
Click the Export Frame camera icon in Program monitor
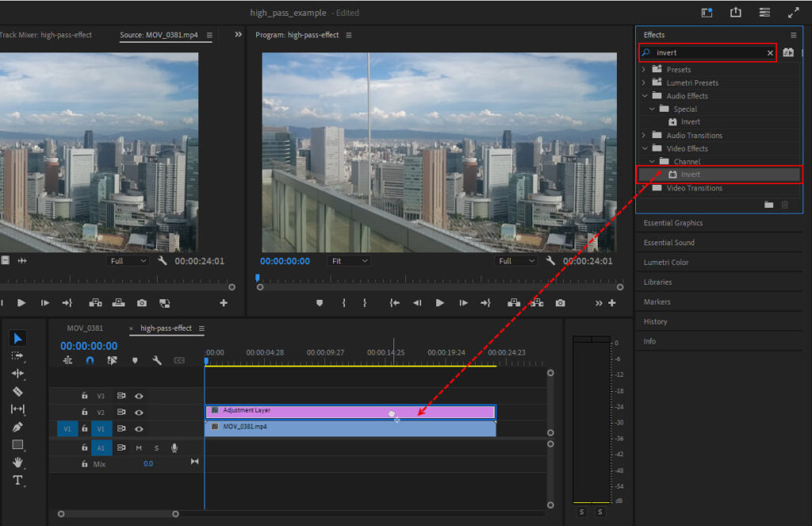pos(561,303)
